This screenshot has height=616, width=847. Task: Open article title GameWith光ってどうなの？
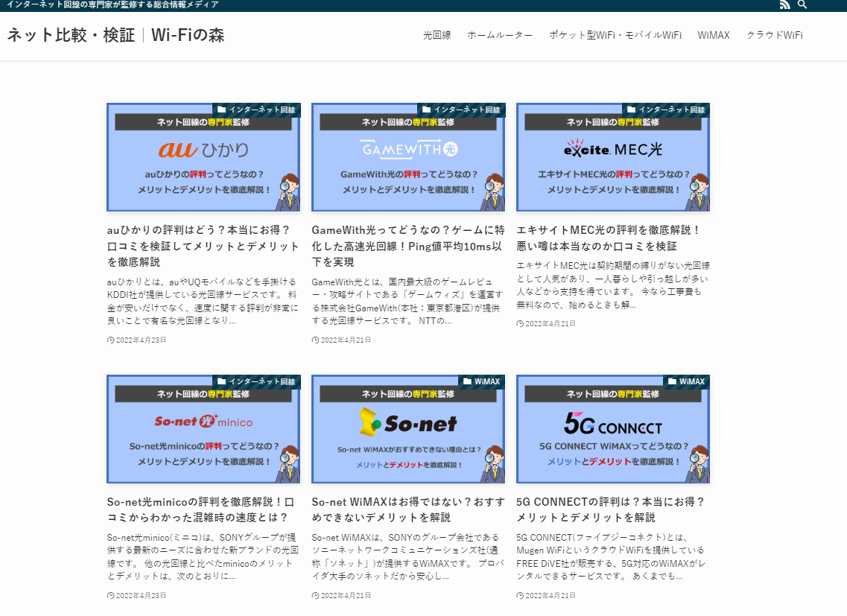point(407,246)
